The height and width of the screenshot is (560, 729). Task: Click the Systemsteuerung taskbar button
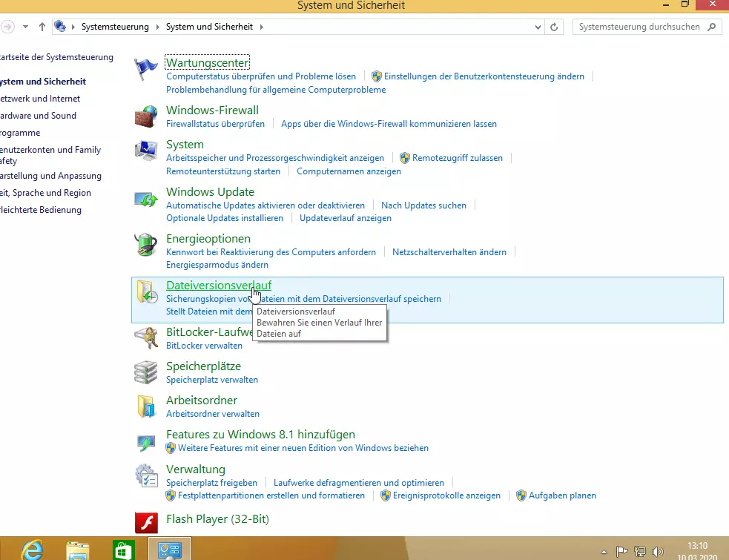click(x=170, y=549)
